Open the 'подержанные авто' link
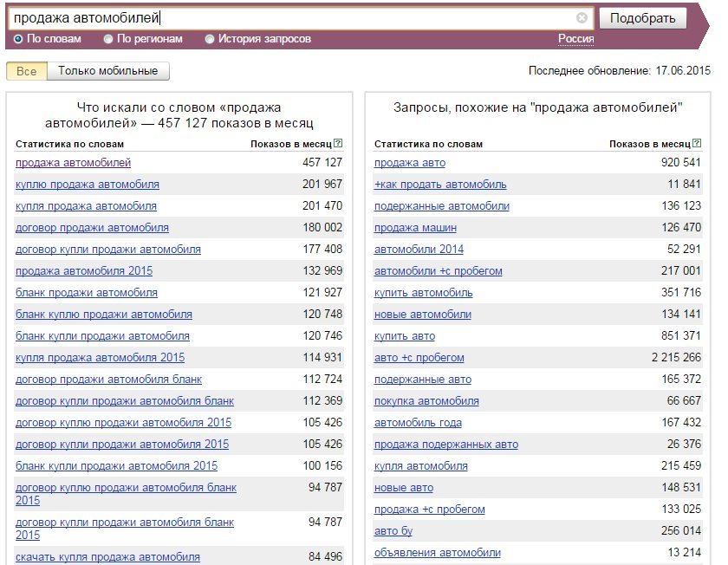 pyautogui.click(x=423, y=380)
